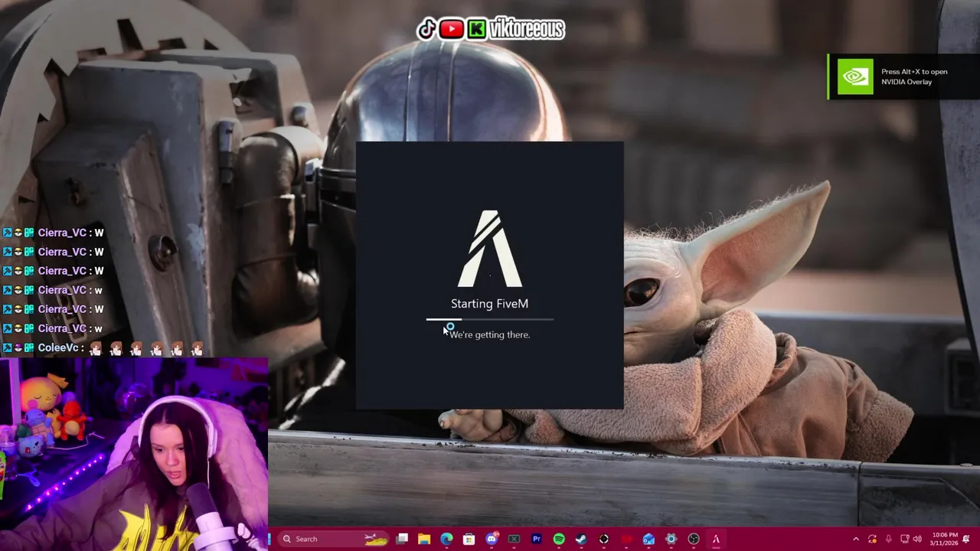Open Task View from the taskbar

pos(401,539)
